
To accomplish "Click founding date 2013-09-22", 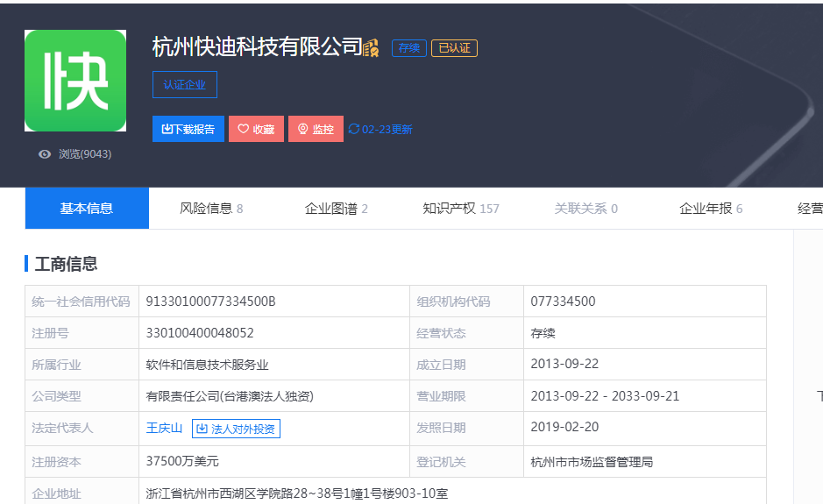I will pos(564,364).
